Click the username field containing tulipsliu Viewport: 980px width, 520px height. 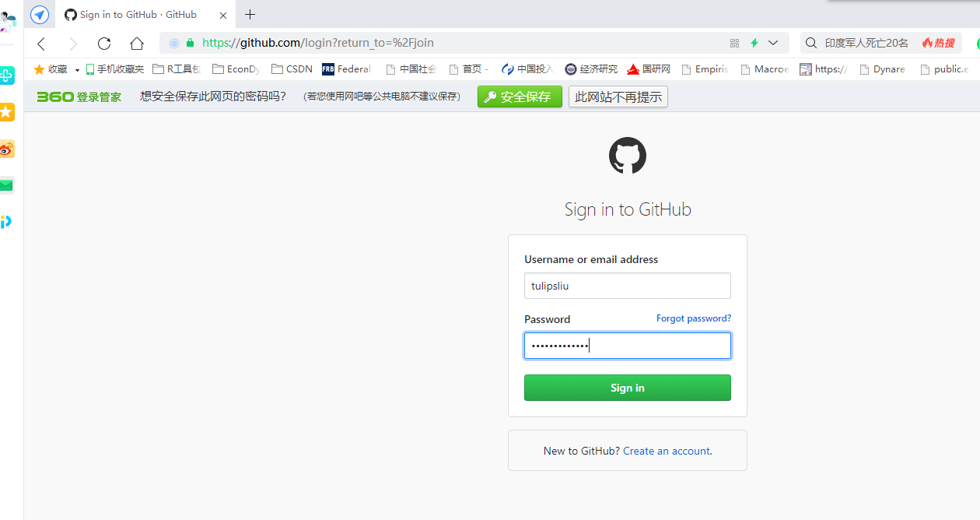(x=628, y=286)
